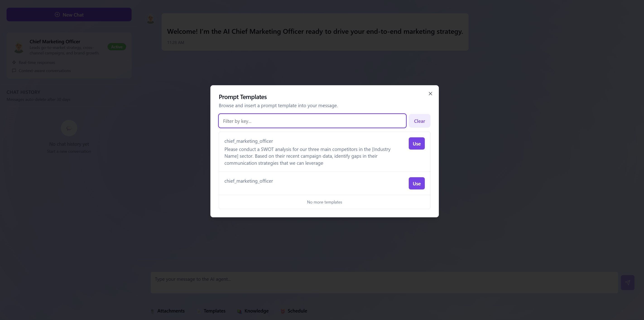Click the avatar next to the welcome message

click(x=151, y=18)
